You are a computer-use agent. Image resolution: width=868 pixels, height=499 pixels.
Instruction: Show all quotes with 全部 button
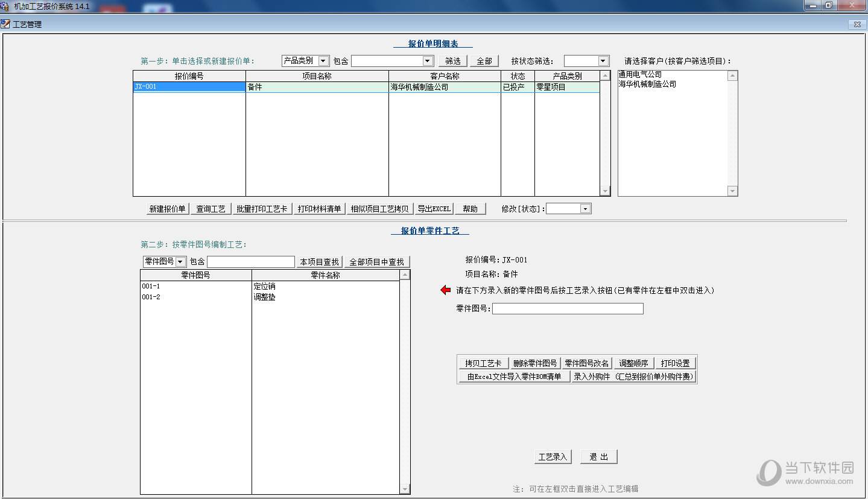click(484, 61)
